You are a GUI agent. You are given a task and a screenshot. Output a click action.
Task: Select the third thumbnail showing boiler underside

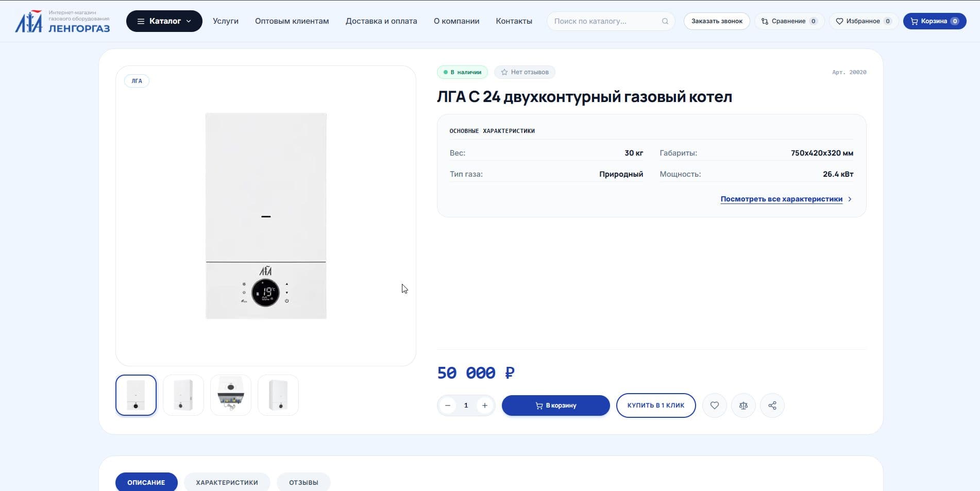(x=231, y=395)
